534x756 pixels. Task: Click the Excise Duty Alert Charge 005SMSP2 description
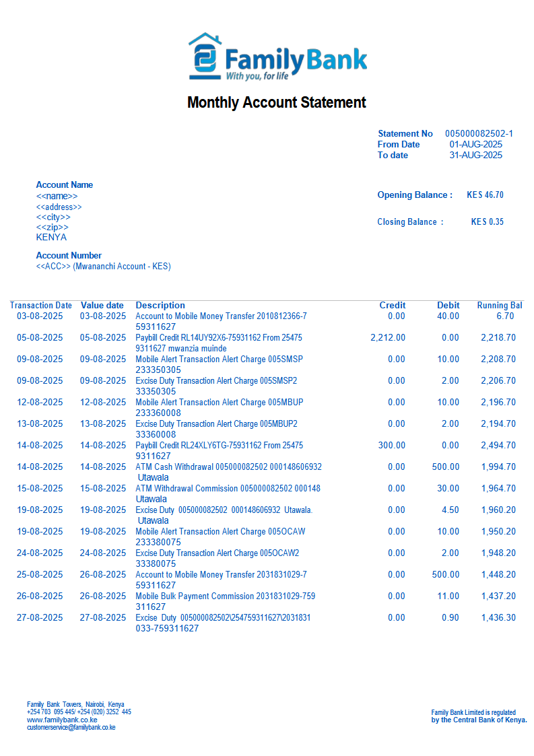coord(216,386)
